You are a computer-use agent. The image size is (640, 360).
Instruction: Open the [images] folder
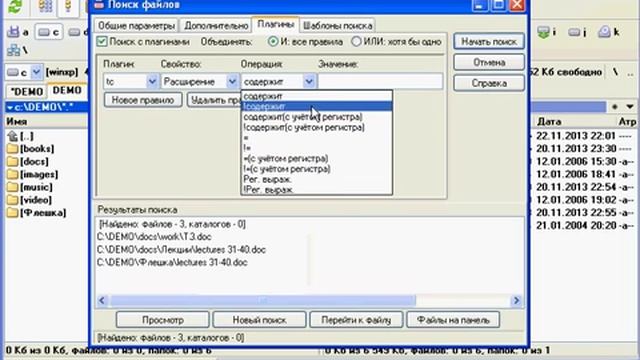33,174
